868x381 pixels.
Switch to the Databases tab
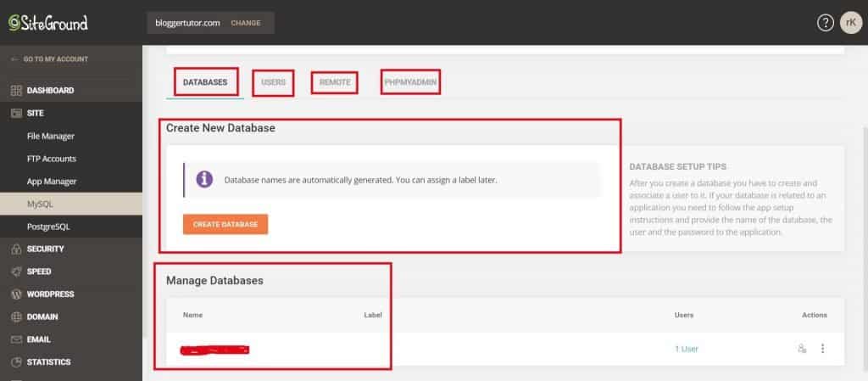(205, 82)
